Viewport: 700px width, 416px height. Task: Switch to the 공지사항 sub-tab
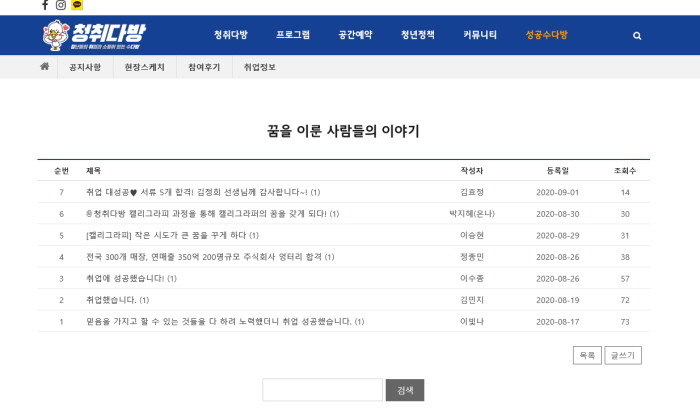tap(85, 67)
